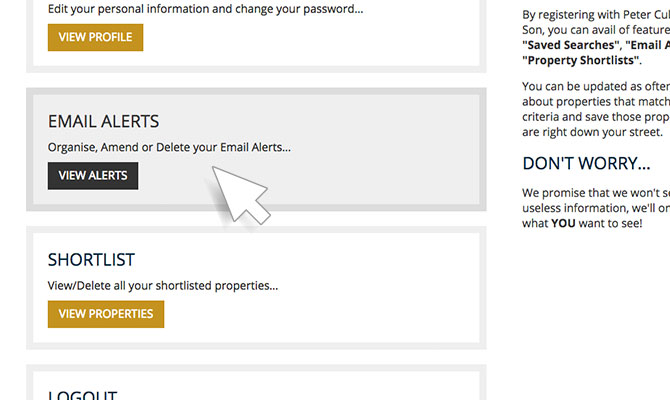Click the DON'T WORRY... heading
The height and width of the screenshot is (400, 670).
(x=586, y=163)
